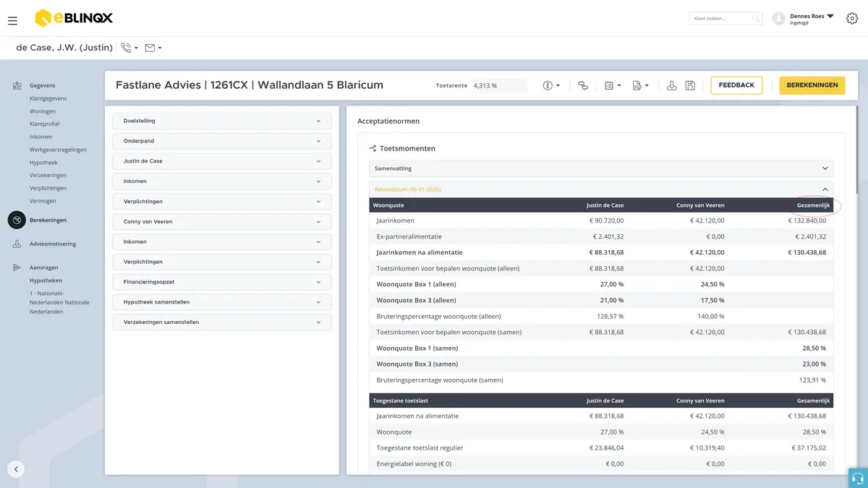Click the Aanvragen paper plane icon
The image size is (868, 488).
point(17,267)
